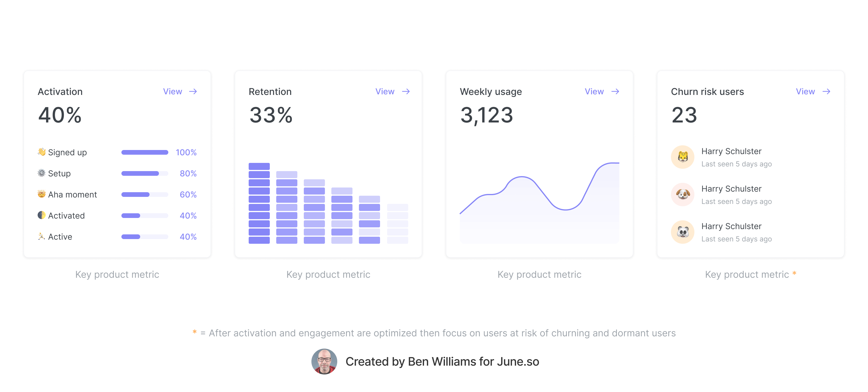Click the gear icon beside Setup

(x=41, y=173)
